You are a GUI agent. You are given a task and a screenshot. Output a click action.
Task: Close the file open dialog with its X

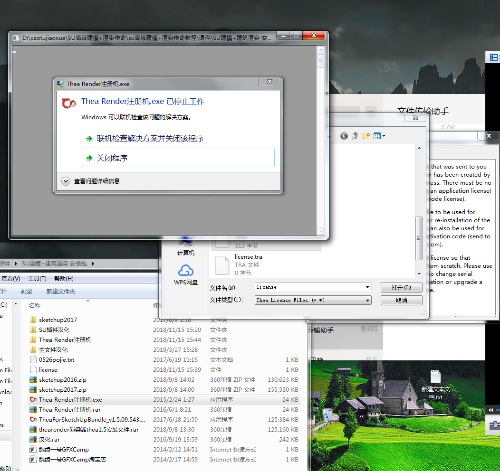pyautogui.click(x=415, y=118)
